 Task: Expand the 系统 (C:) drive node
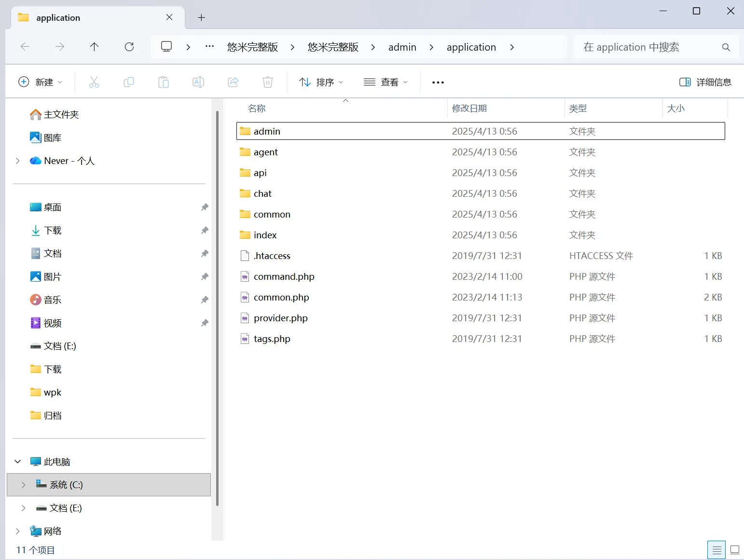pos(24,485)
